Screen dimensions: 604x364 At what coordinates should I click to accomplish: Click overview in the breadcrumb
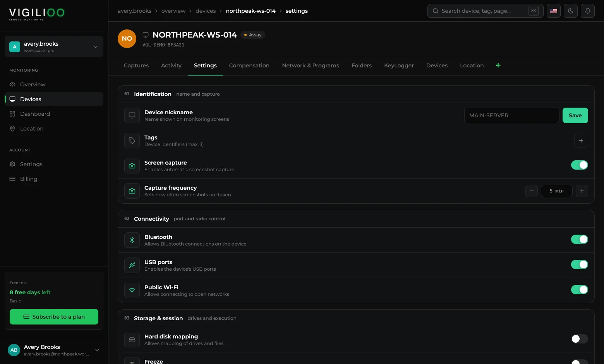[173, 11]
